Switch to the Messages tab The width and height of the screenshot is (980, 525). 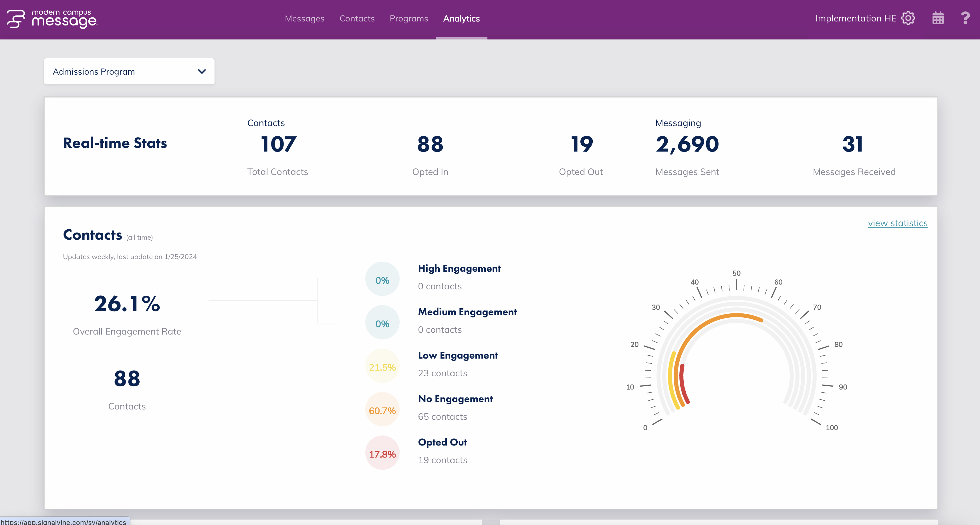[304, 18]
